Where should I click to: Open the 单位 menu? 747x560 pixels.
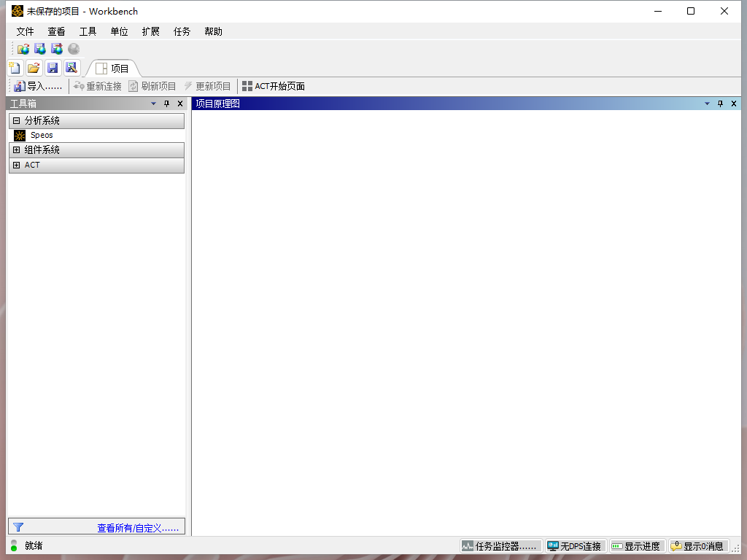119,31
